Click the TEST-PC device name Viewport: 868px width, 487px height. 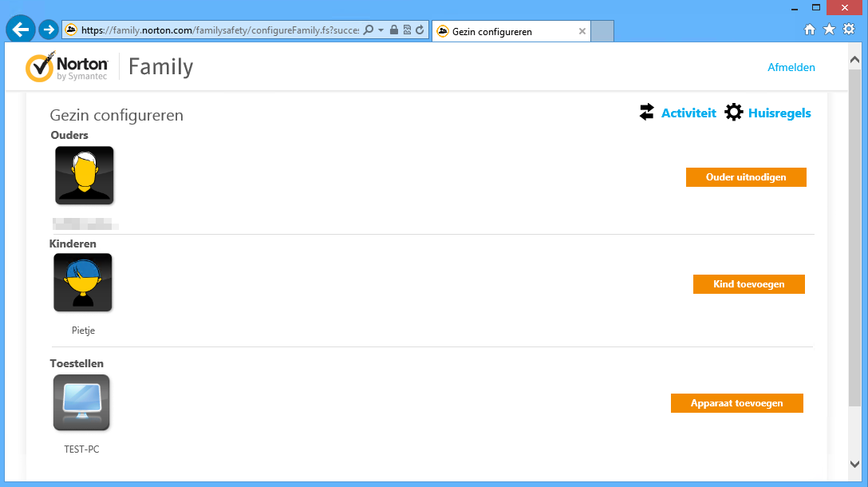(x=81, y=449)
